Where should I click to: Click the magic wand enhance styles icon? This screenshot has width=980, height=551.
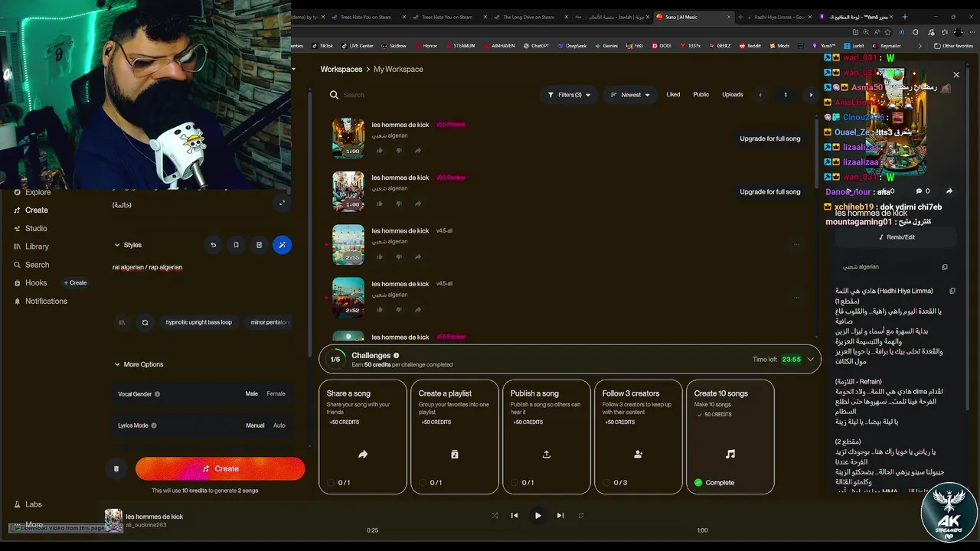(282, 245)
